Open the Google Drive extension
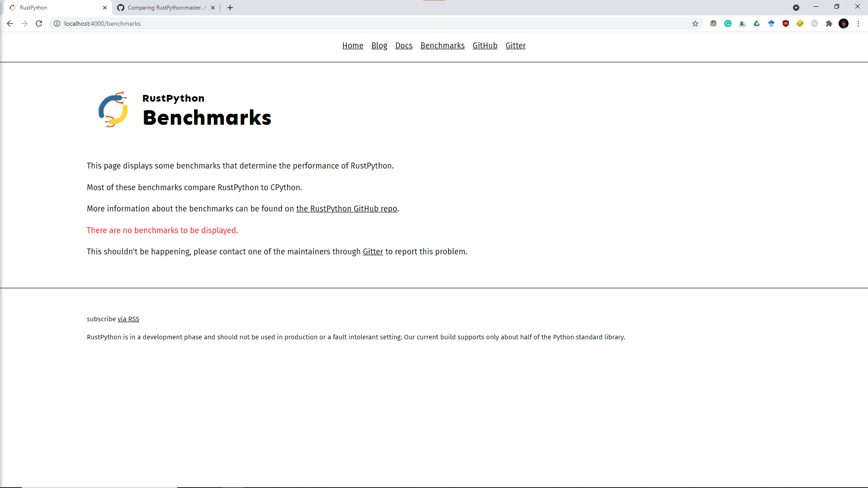Screen dimensions: 868x488 pos(757,23)
